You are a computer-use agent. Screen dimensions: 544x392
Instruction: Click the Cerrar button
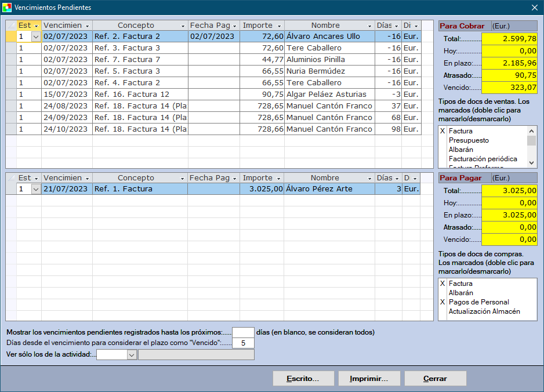pos(435,379)
